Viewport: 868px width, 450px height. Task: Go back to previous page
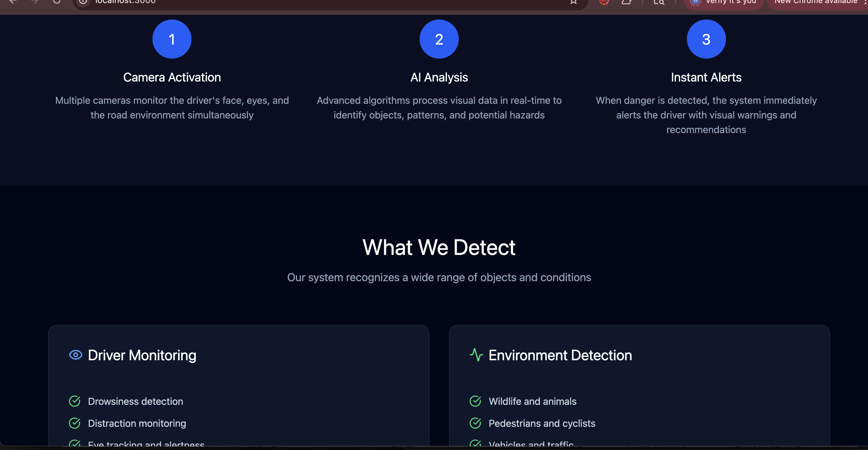13,2
